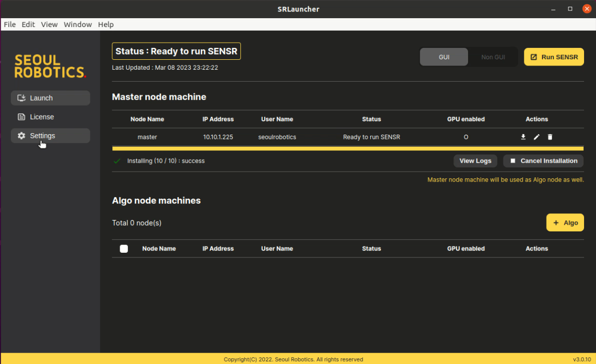
Task: Check the Algo nodes select-all checkbox
Action: [124, 249]
